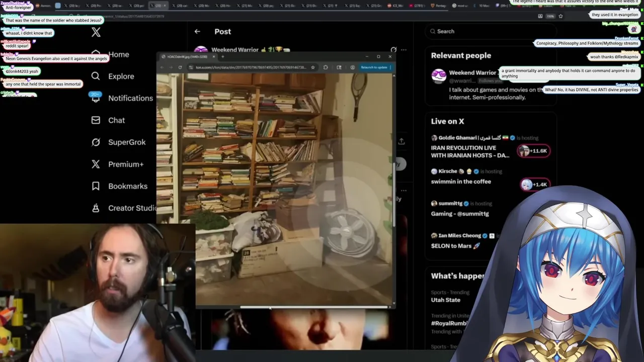Open IRAN REVOLUTION LIVE space
The image size is (644, 362).
point(470,151)
